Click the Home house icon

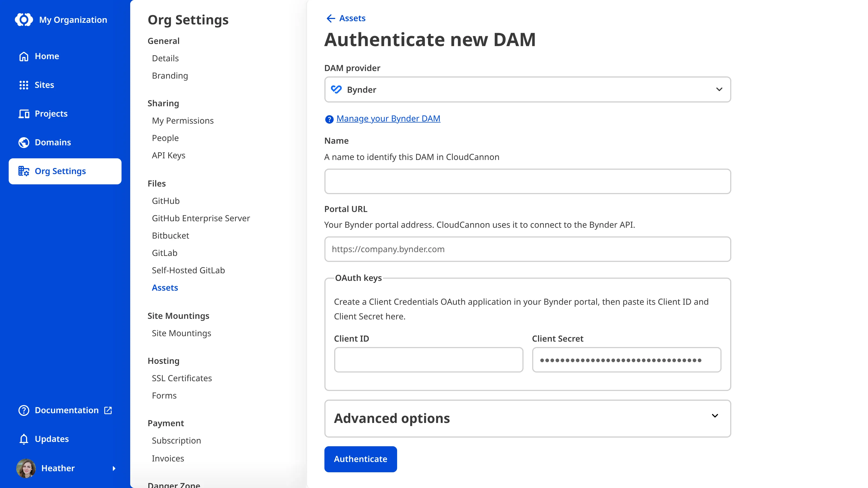pyautogui.click(x=24, y=56)
